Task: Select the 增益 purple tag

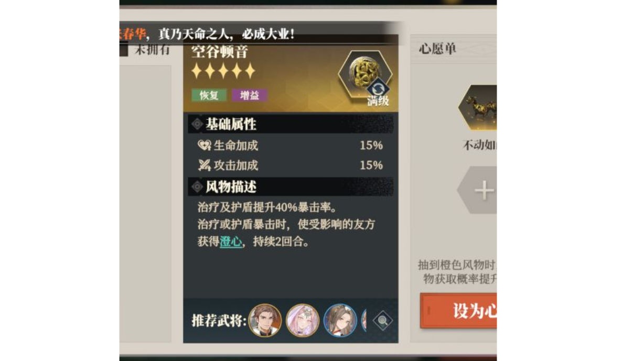Action: click(x=250, y=95)
